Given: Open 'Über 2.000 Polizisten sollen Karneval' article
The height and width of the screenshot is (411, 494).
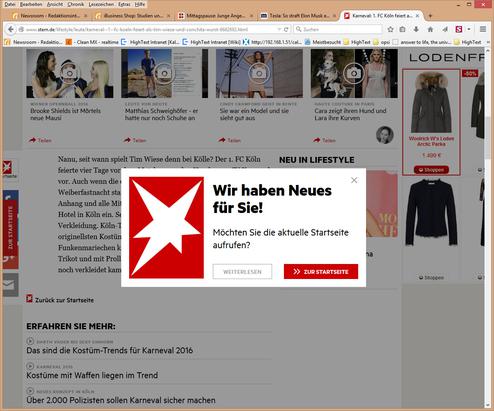Looking at the screenshot, I should (x=121, y=400).
